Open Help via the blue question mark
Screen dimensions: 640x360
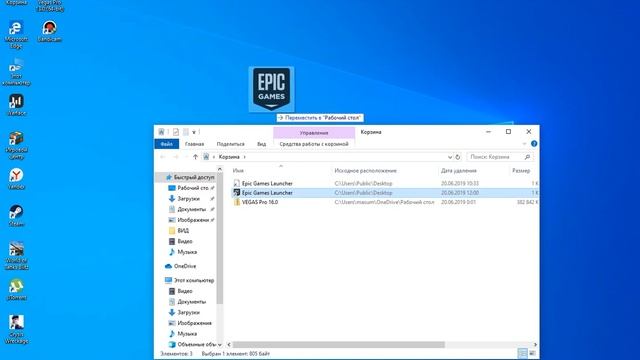click(534, 144)
